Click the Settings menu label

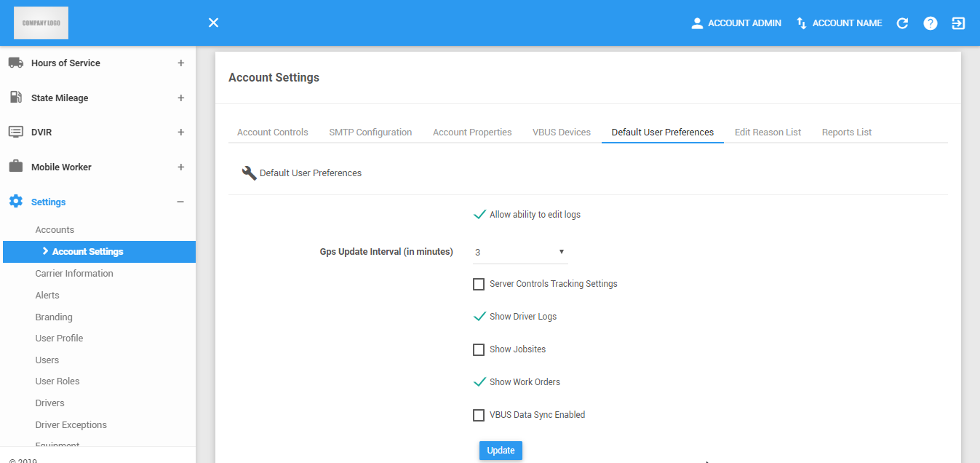tap(49, 202)
